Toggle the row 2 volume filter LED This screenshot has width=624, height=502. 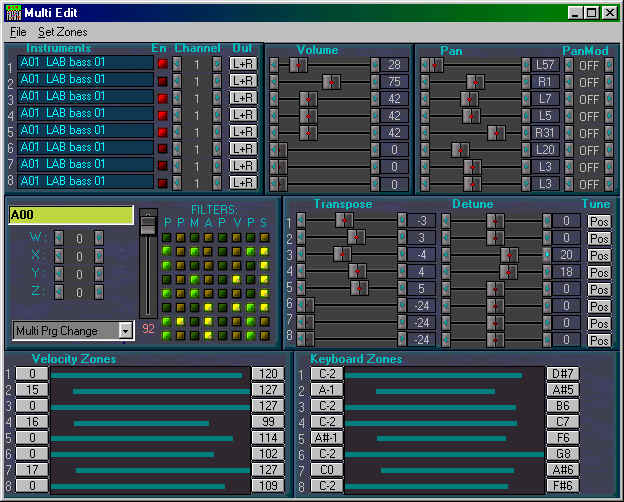tap(237, 251)
